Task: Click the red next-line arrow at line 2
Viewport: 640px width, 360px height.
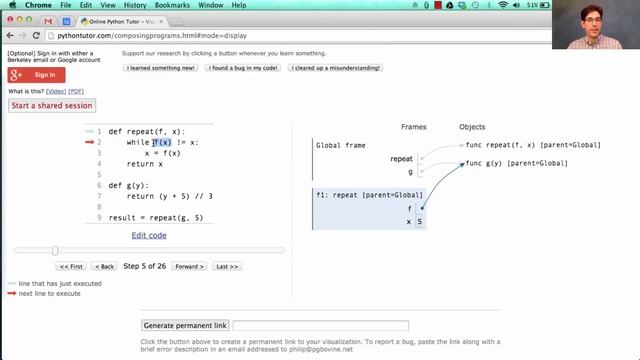Action: pyautogui.click(x=89, y=142)
